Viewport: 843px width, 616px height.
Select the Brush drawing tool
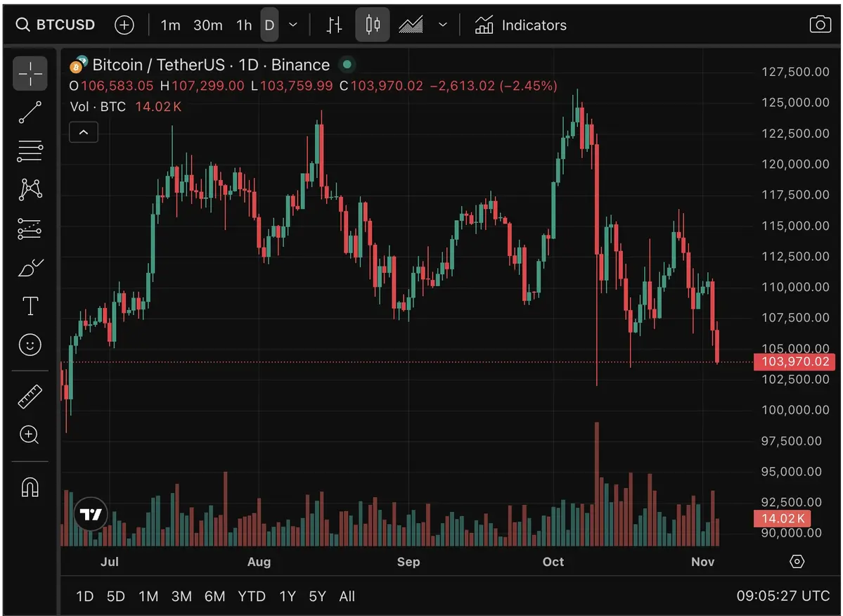(x=30, y=267)
